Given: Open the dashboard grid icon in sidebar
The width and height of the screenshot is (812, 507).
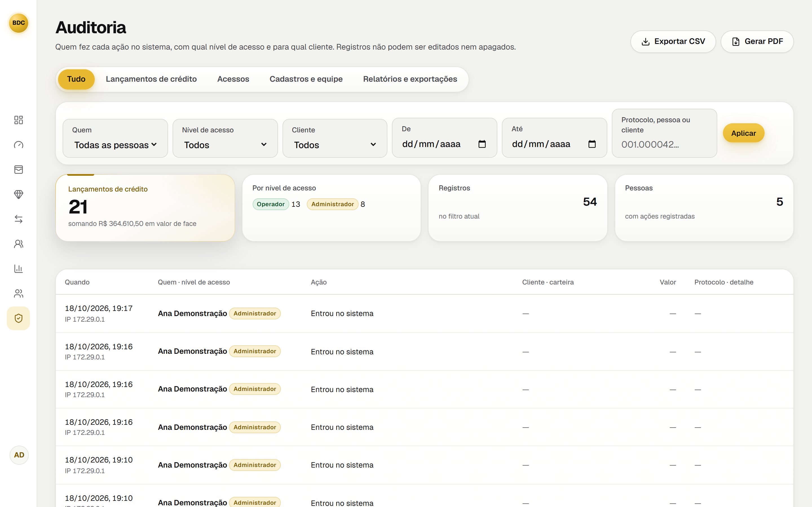Looking at the screenshot, I should (18, 120).
